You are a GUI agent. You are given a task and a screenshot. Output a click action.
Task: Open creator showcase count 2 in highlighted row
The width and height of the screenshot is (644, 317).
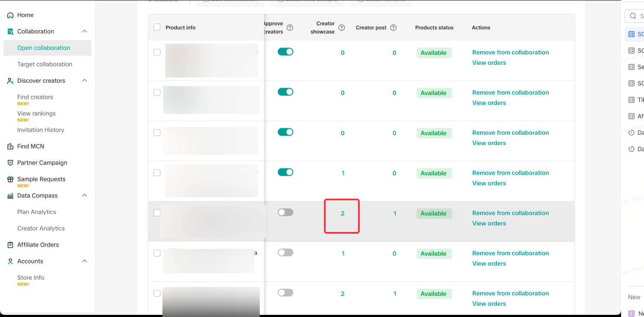click(342, 213)
